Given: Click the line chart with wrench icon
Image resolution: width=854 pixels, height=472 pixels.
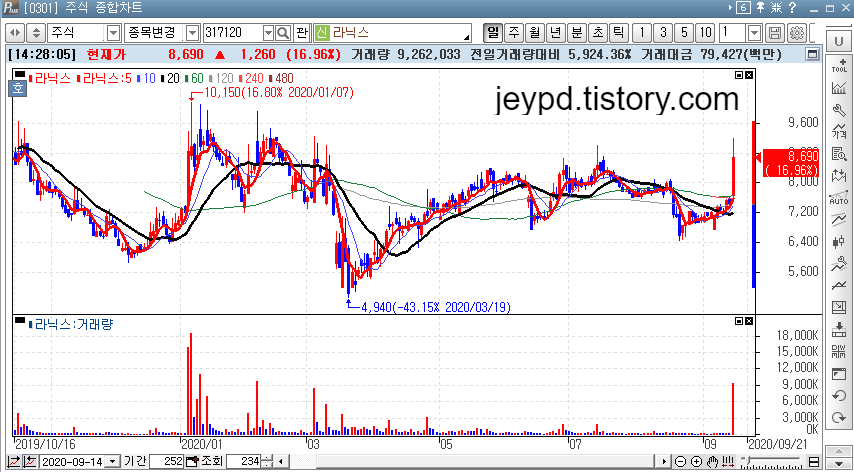Looking at the screenshot, I should 839,265.
